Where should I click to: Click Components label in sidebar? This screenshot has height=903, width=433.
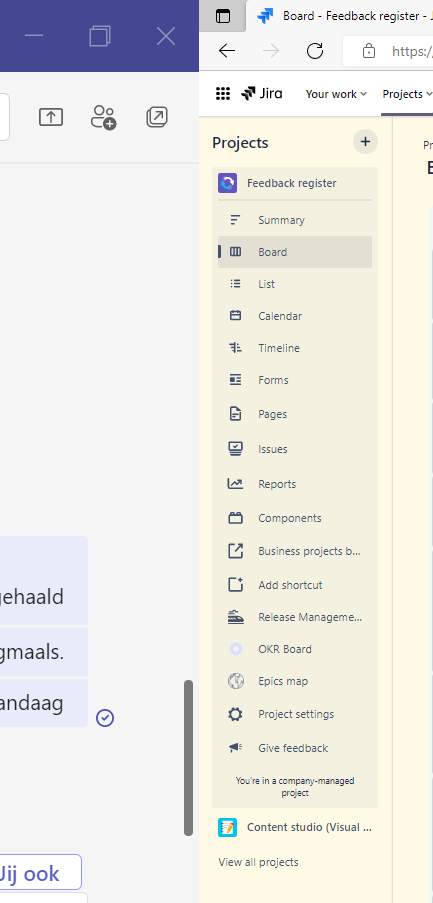[290, 518]
